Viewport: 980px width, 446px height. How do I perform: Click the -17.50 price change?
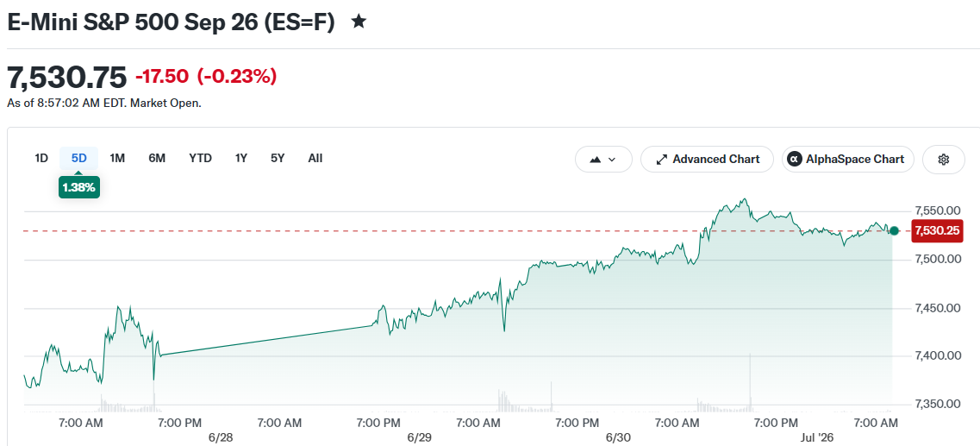[x=162, y=77]
